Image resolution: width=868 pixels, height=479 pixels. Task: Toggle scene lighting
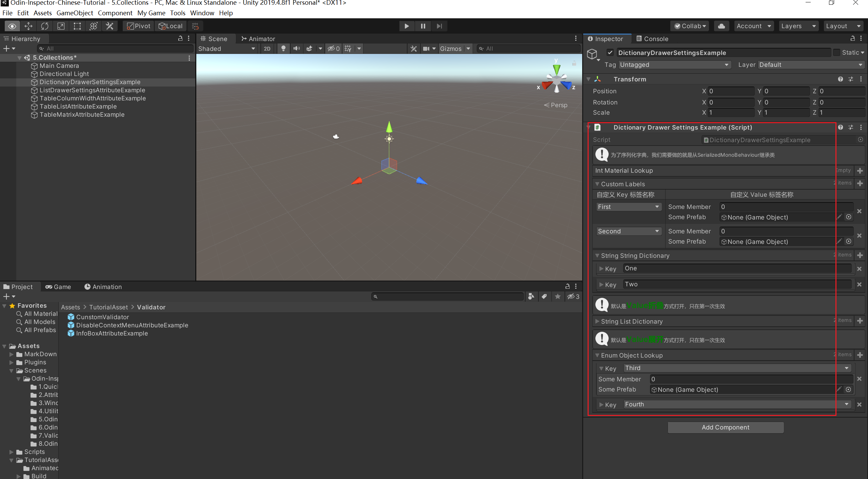[283, 49]
